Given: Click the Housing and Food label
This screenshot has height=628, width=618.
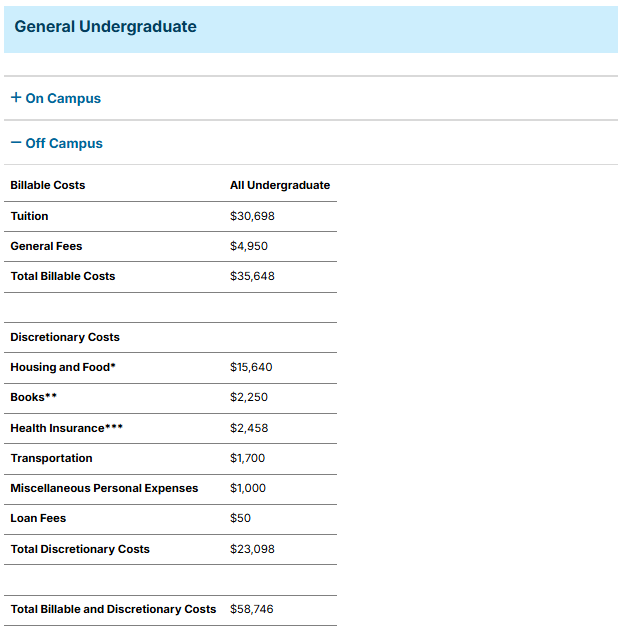Looking at the screenshot, I should 63,367.
